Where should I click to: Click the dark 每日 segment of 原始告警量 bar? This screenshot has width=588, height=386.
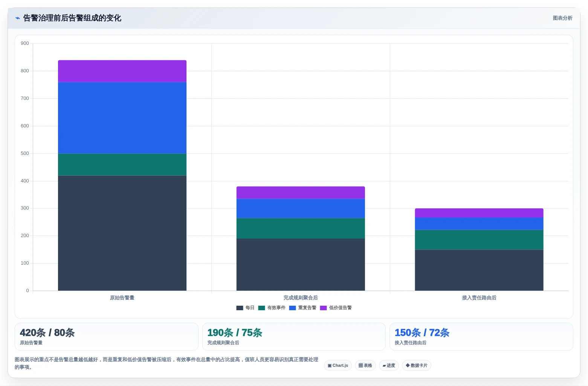(122, 233)
